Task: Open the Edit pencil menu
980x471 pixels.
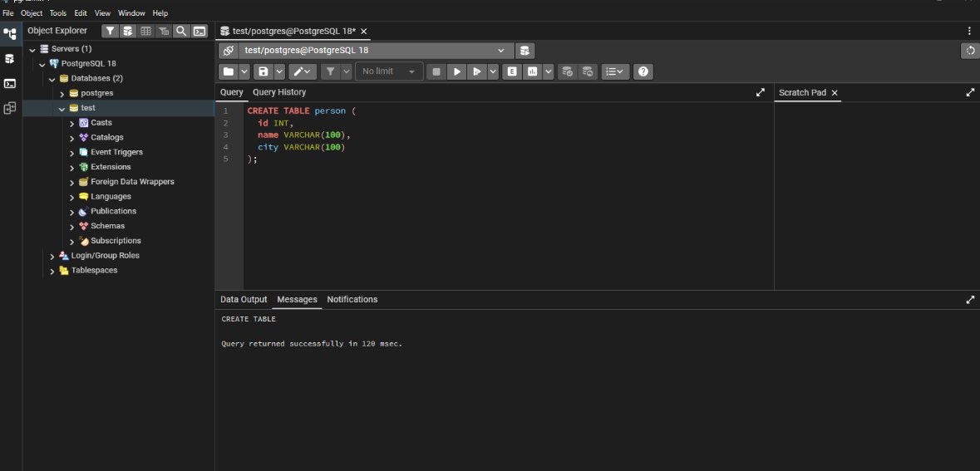Action: coord(303,71)
